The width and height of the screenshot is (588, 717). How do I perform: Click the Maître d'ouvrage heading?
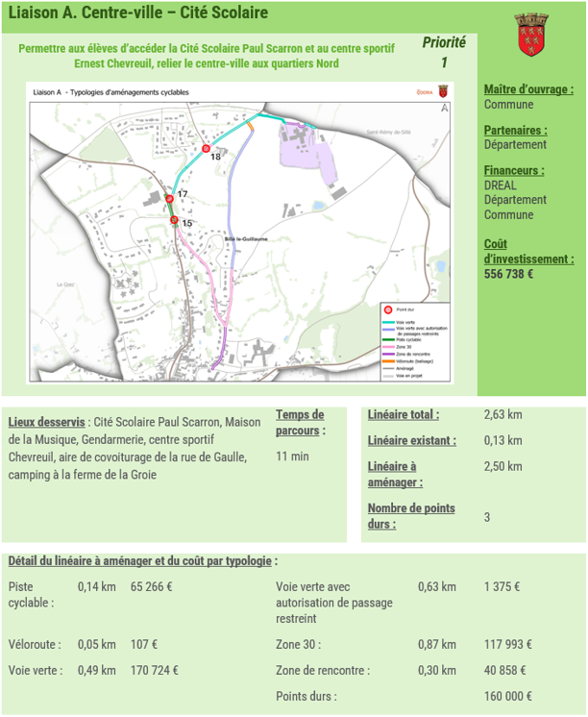coord(528,89)
